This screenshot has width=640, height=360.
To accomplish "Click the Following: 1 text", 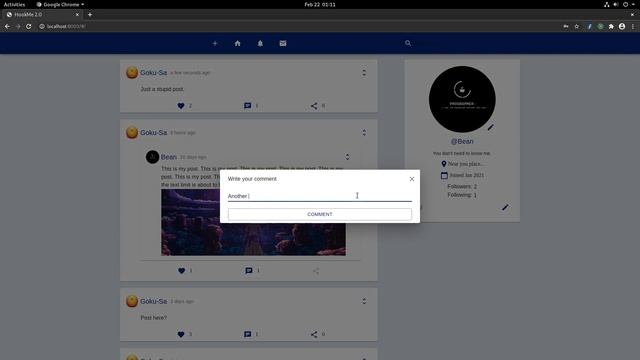I will [x=462, y=195].
